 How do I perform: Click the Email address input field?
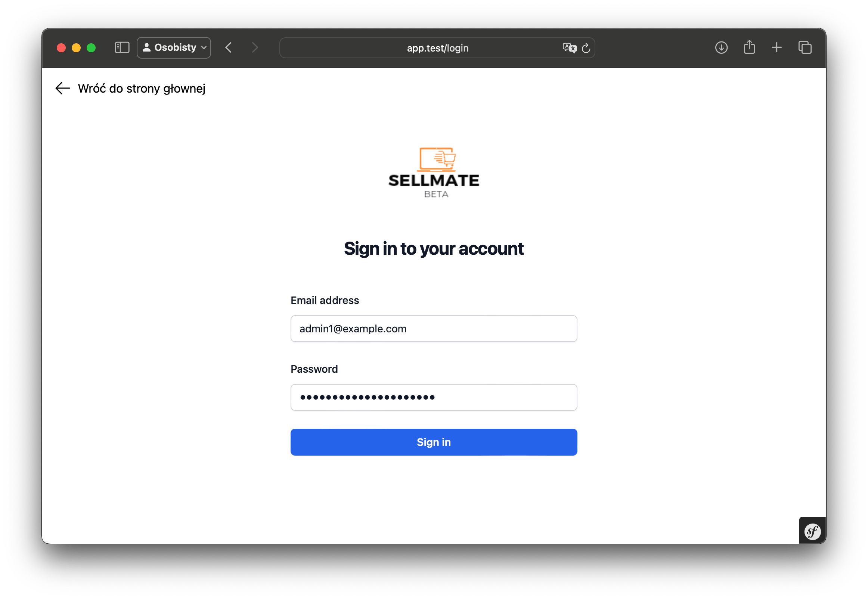click(x=434, y=329)
